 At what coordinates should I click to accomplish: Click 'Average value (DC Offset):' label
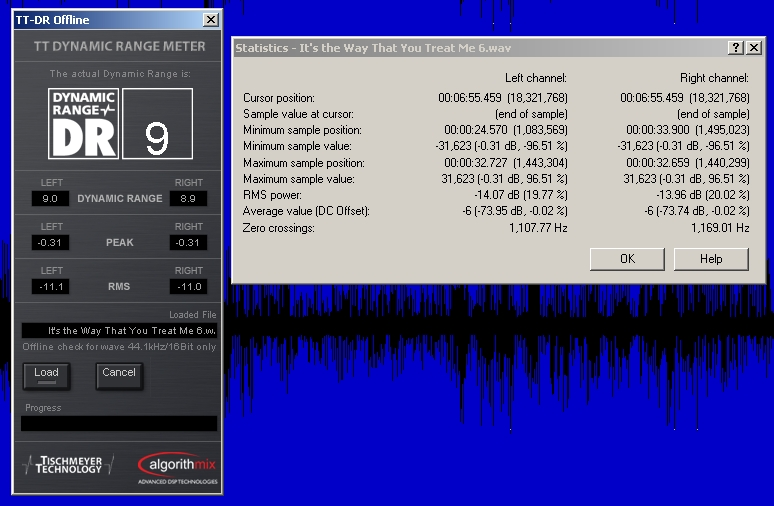(306, 211)
